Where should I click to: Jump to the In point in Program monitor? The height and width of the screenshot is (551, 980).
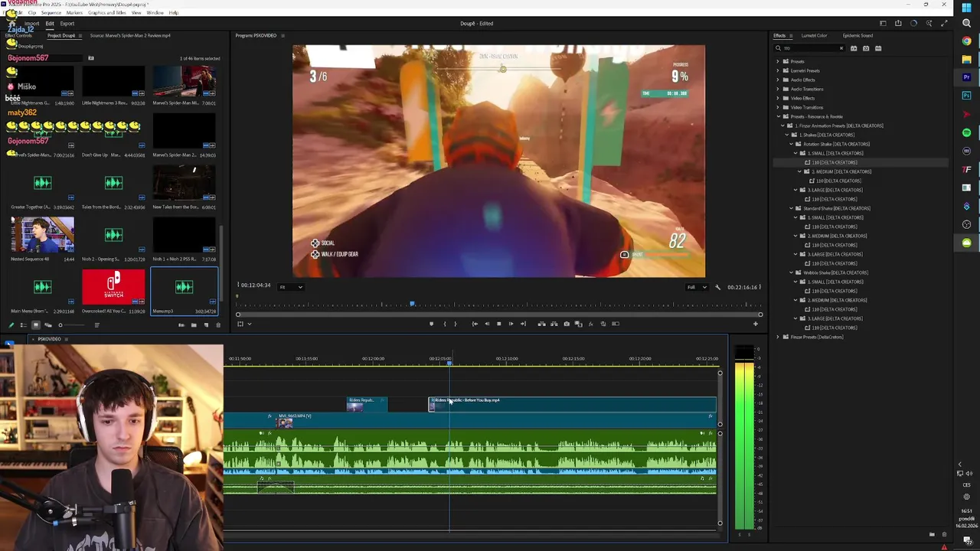pos(475,324)
